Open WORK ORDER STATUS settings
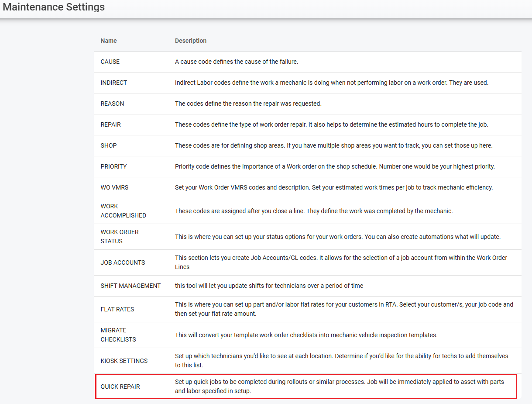 (119, 237)
